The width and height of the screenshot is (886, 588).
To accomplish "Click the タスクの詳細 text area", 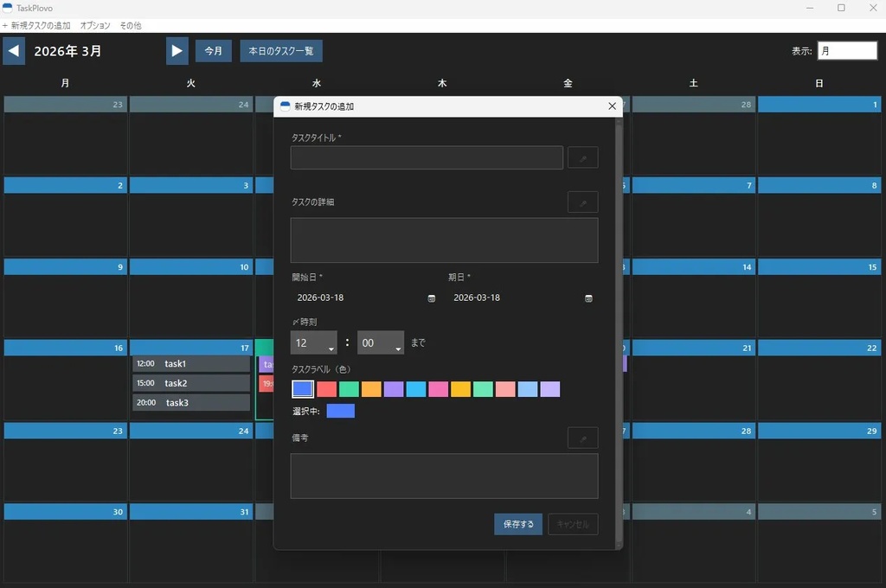I will (x=444, y=240).
